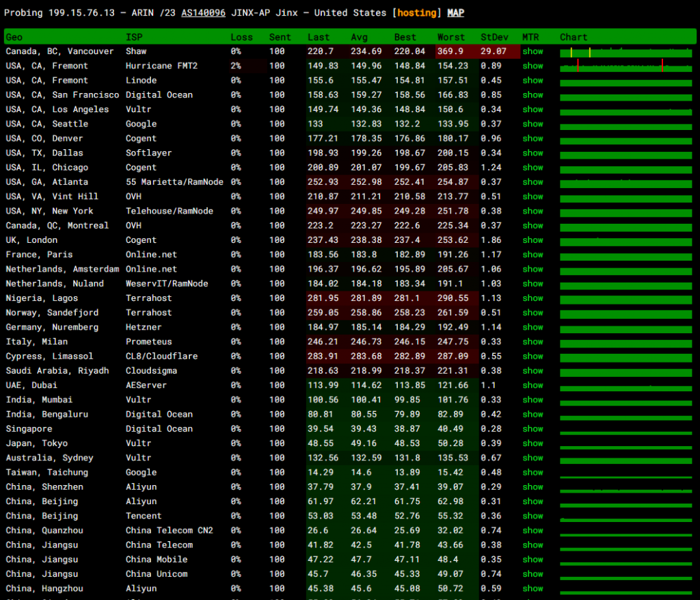The width and height of the screenshot is (700, 600).
Task: Show MTR for Australia, Sydney
Action: coord(533,458)
